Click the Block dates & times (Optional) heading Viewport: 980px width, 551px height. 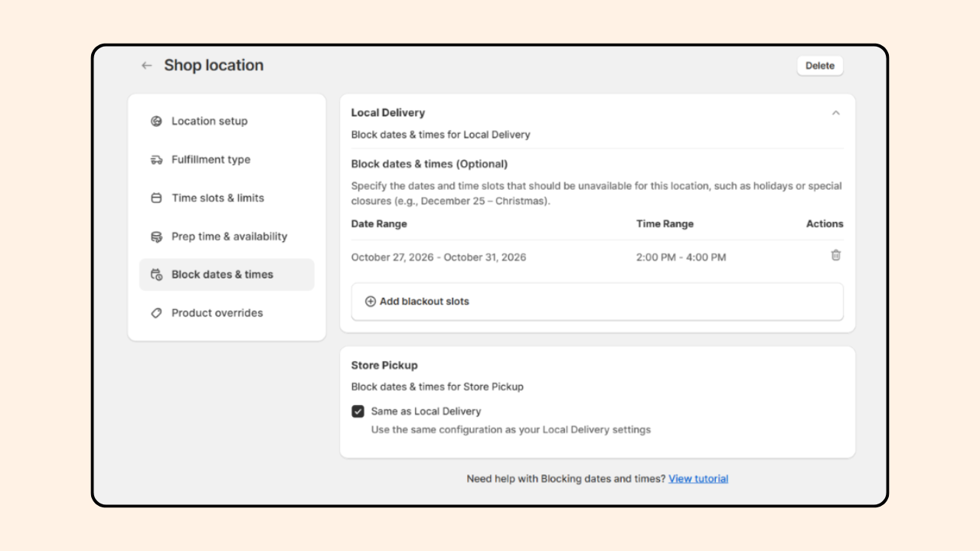(x=430, y=164)
